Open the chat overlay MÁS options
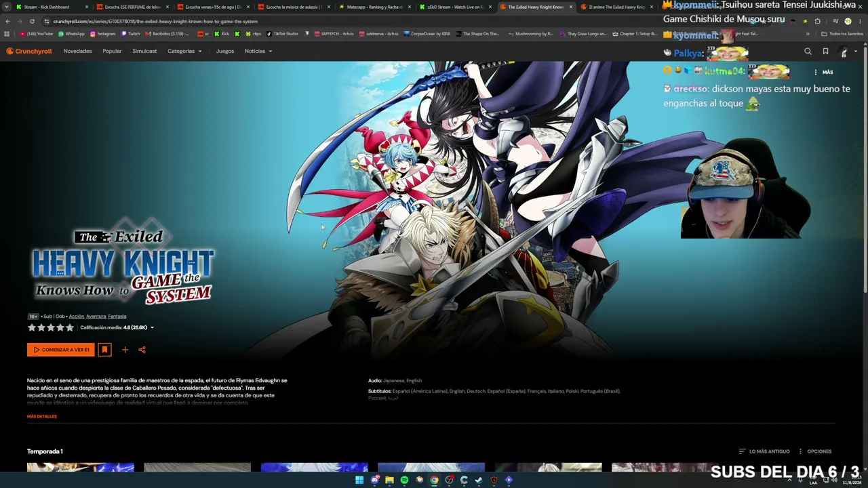This screenshot has height=488, width=868. point(823,72)
